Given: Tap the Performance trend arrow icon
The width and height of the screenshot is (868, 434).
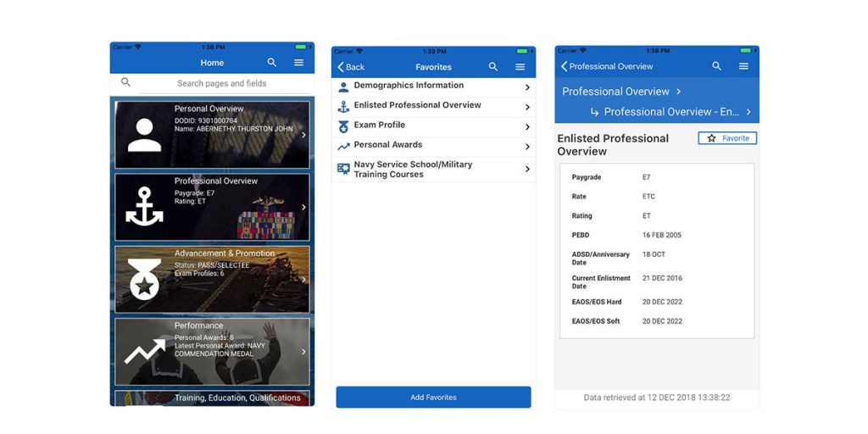Looking at the screenshot, I should [x=144, y=352].
